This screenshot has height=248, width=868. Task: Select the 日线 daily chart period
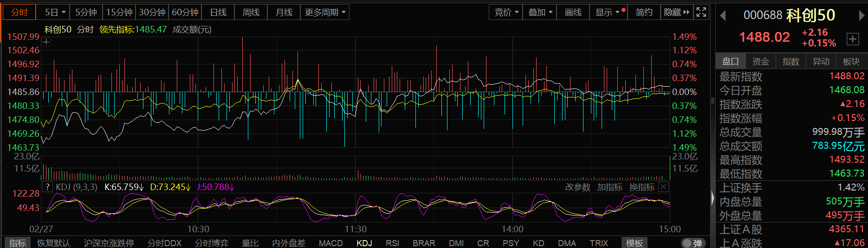[x=218, y=13]
